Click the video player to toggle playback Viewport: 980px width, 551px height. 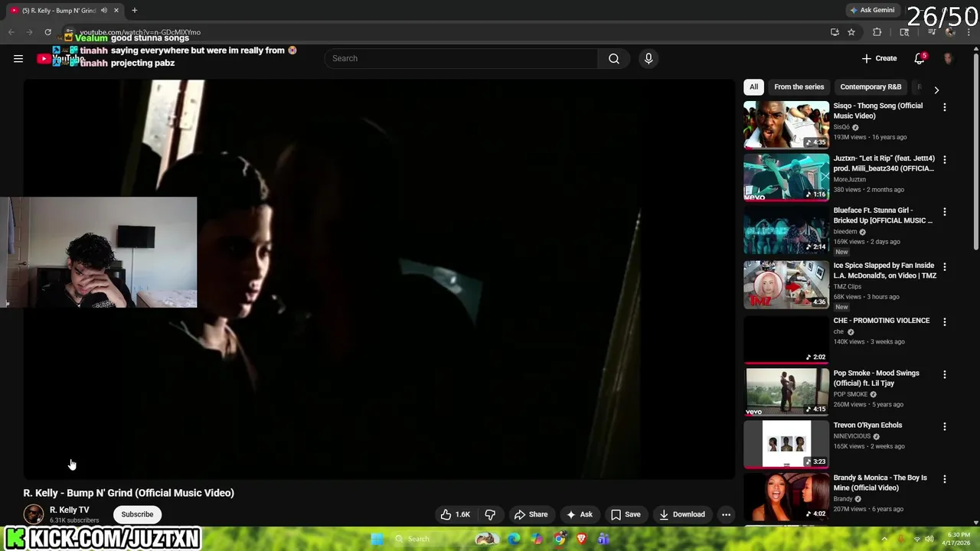[379, 279]
